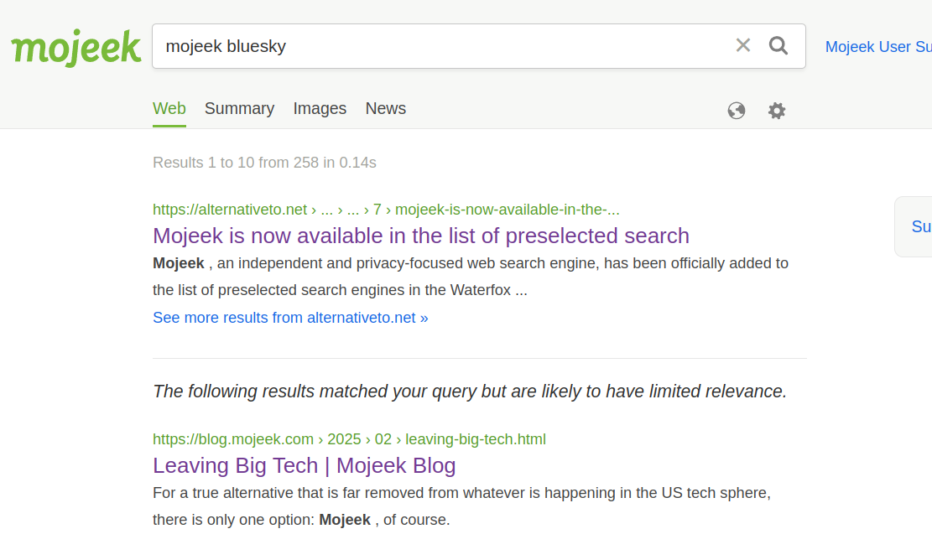Click the alternativeto.net result URL
This screenshot has height=560, width=932.
pos(386,210)
